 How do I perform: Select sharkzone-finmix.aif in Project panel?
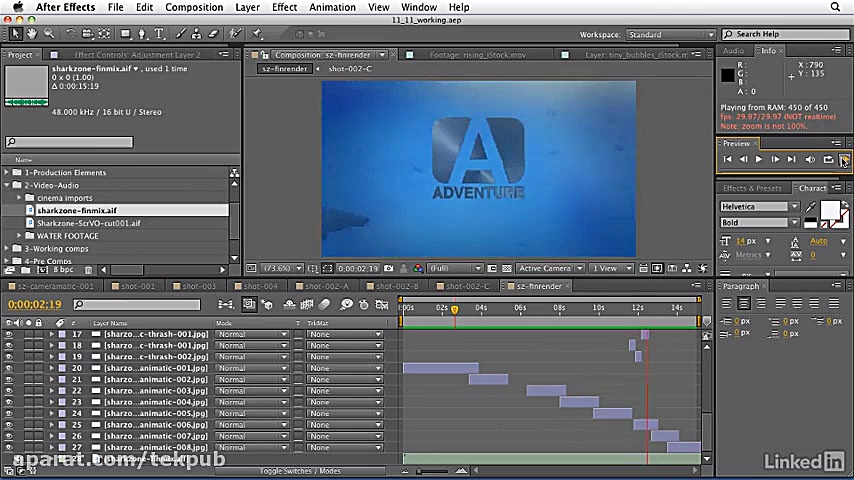coord(77,210)
